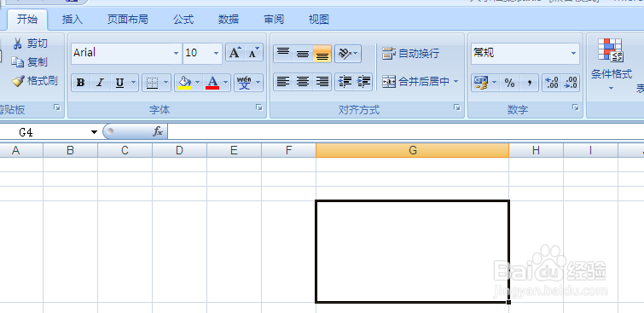The image size is (644, 313).
Task: Click the selected cell G4
Action: pyautogui.click(x=412, y=252)
